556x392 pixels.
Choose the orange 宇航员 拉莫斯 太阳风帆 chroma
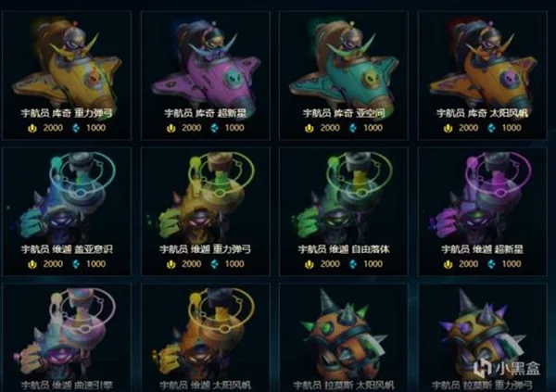[x=344, y=337]
